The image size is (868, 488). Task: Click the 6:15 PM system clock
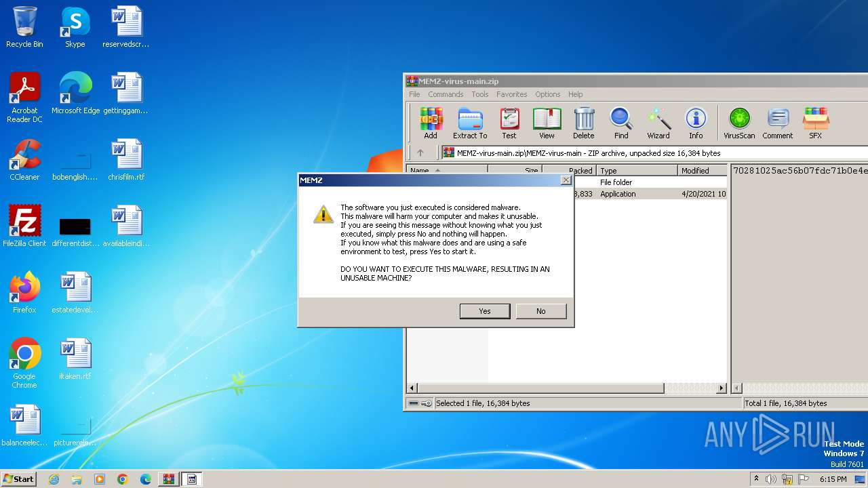point(833,479)
